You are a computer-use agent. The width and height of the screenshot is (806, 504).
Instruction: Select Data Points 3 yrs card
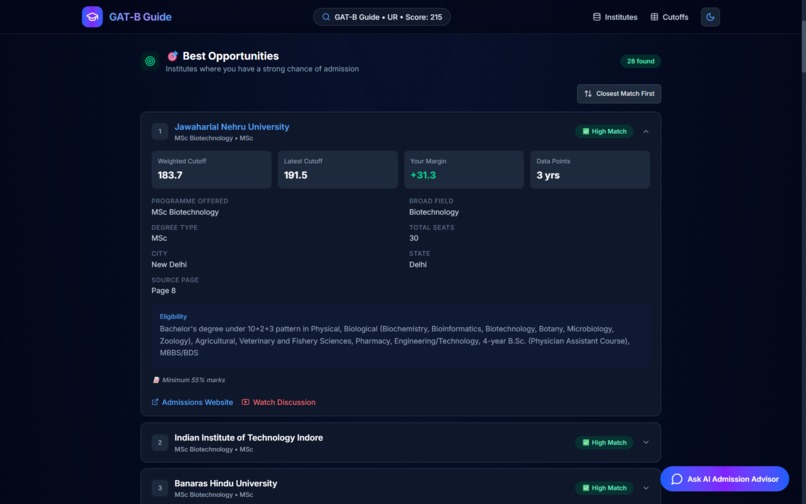tap(590, 169)
